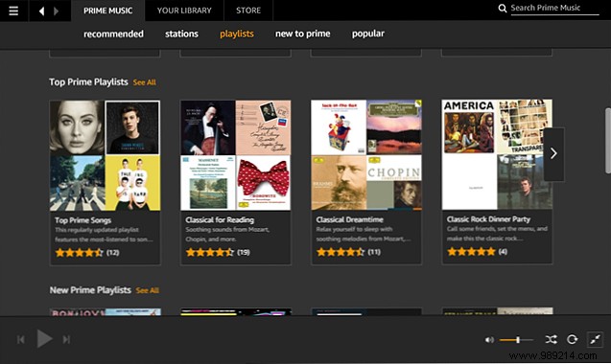Click the Play button
Viewport: 611px width, 364px height.
point(44,339)
